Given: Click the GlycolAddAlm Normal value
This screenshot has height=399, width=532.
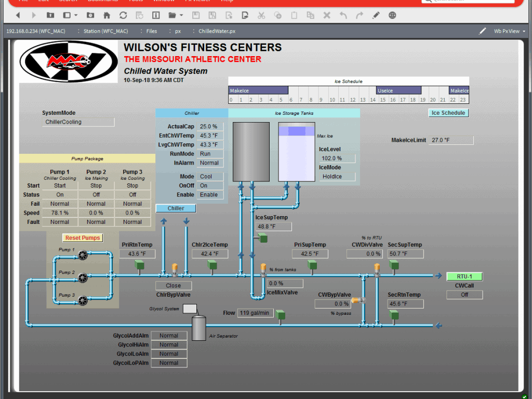Looking at the screenshot, I should pos(169,336).
